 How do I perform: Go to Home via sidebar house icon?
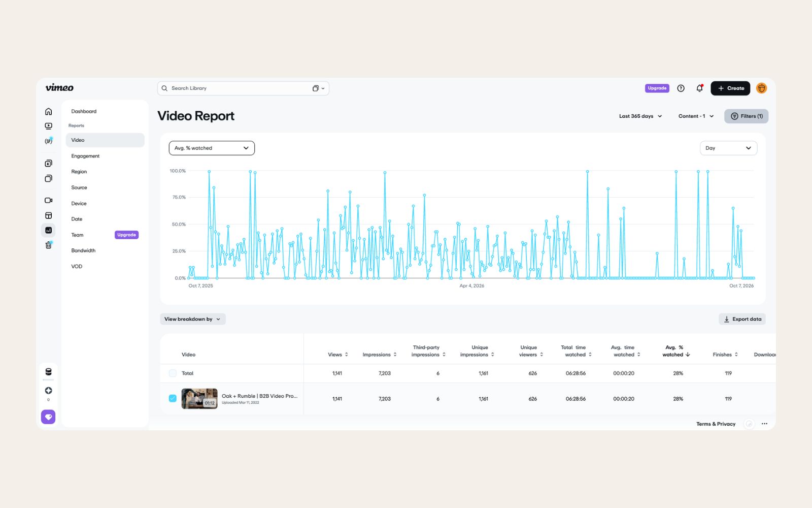(48, 111)
